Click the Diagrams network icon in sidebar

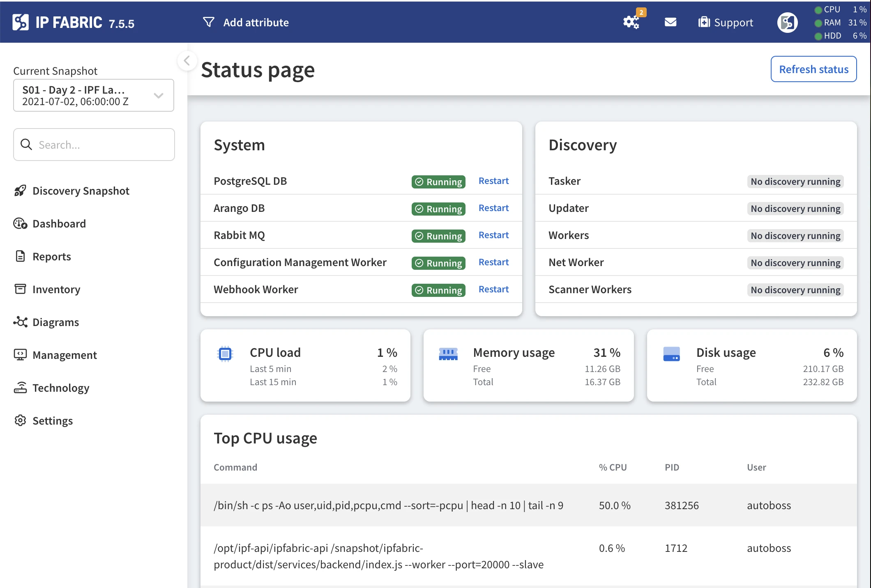pos(20,322)
